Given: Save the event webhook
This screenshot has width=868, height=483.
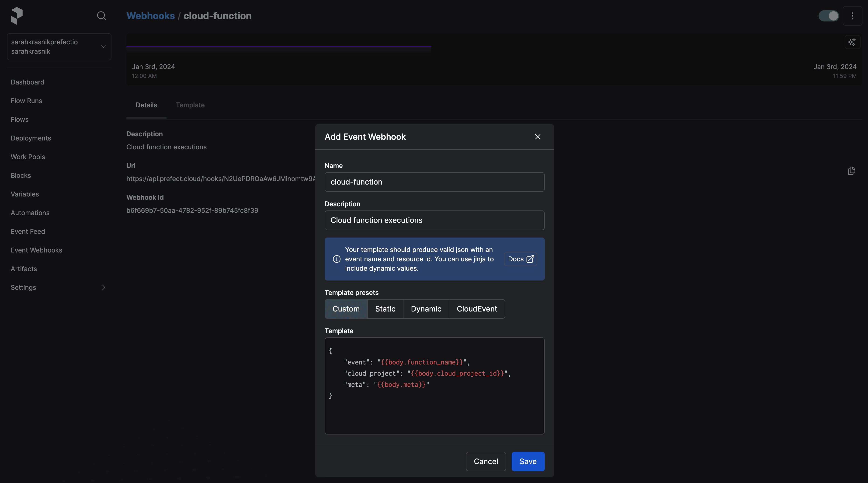Looking at the screenshot, I should 528,461.
